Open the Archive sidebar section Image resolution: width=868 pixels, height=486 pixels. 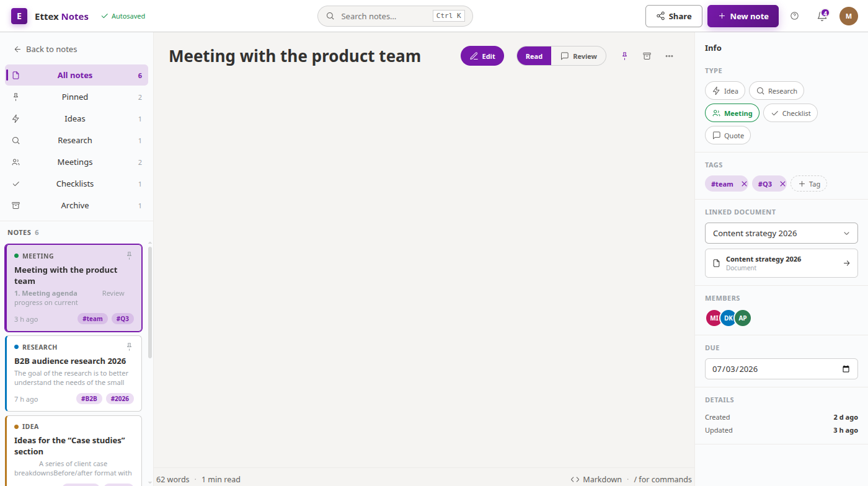tap(76, 205)
